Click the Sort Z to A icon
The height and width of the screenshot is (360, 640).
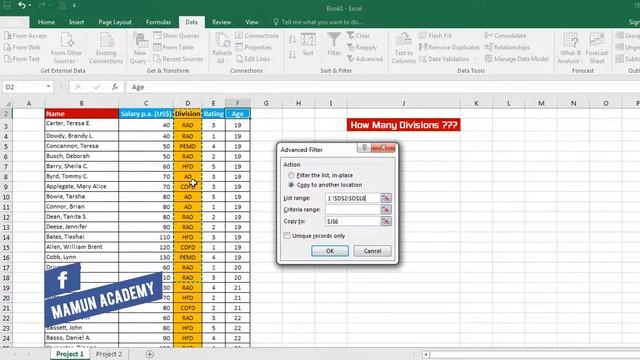[x=292, y=55]
